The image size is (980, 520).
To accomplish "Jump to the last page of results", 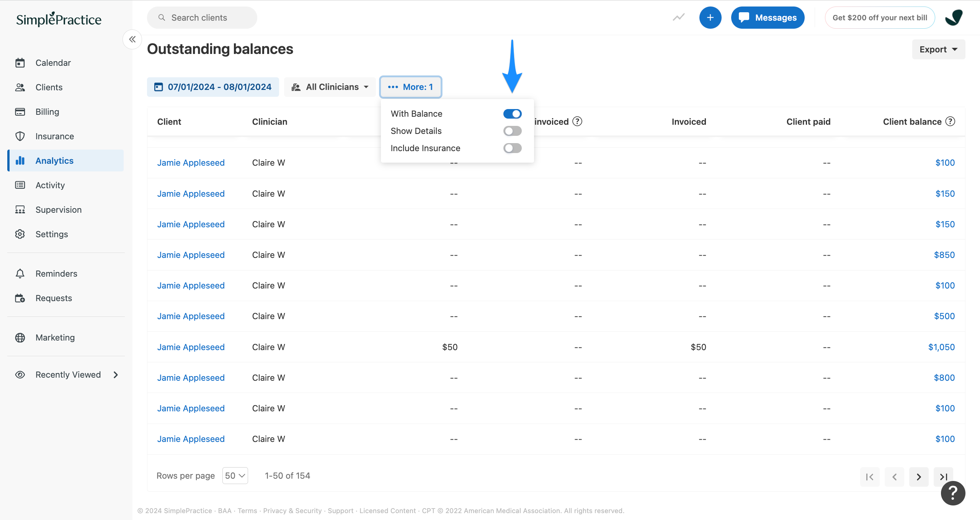I will click(x=943, y=477).
